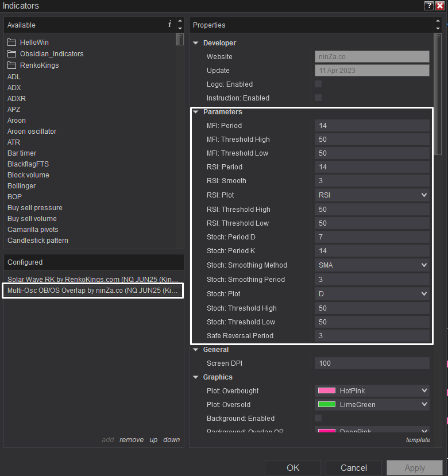Click the Stoch: Period D field
The image size is (448, 476).
click(372, 237)
